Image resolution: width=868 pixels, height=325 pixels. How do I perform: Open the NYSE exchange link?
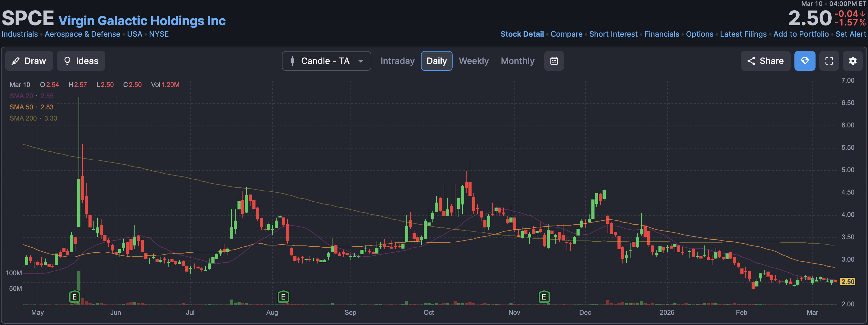pos(159,34)
